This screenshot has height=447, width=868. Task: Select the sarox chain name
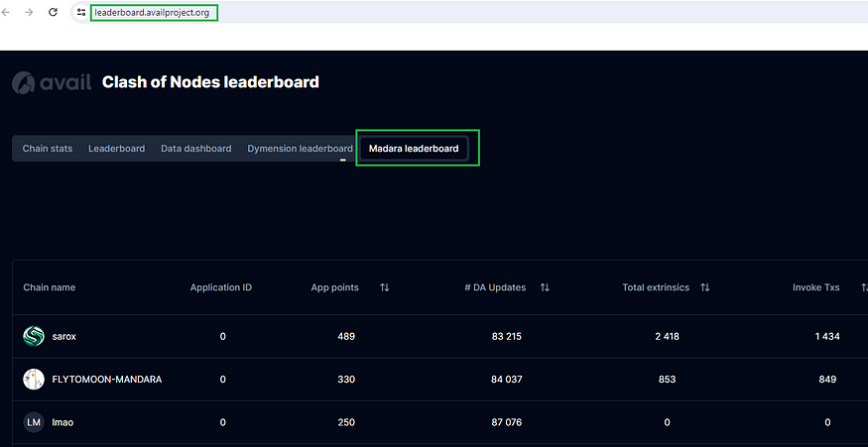tap(63, 336)
